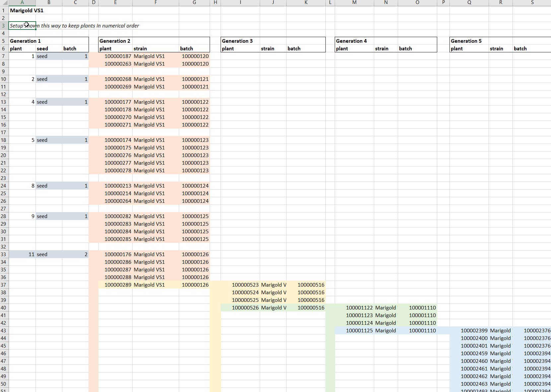Screen dimensions: 551x392
Task: Select row 5 header
Action: [x=4, y=41]
